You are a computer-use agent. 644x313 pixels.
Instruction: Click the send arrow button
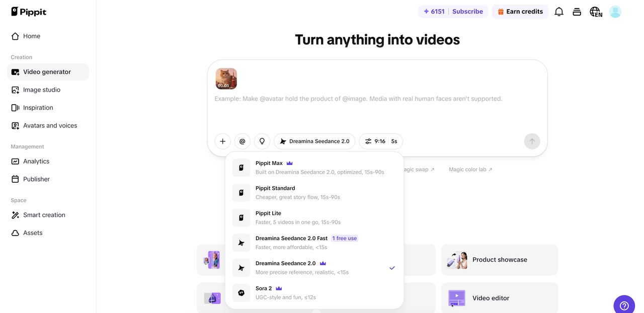point(532,141)
